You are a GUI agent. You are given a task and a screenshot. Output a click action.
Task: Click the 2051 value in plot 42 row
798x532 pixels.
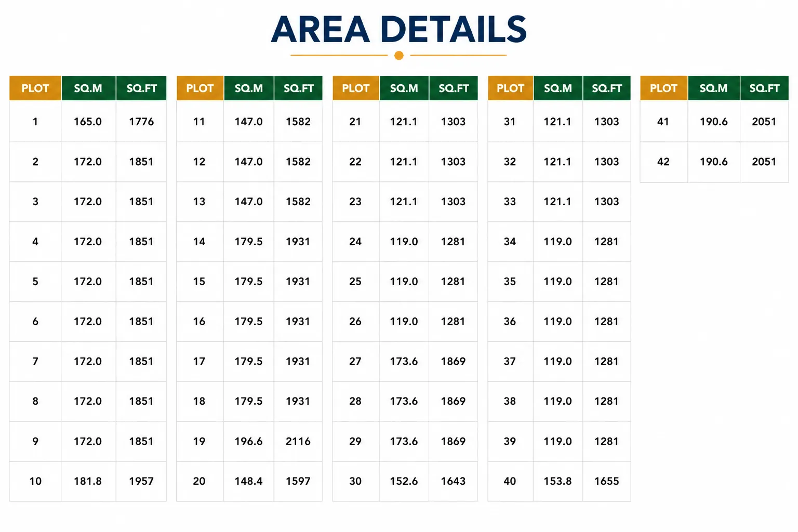coord(764,162)
